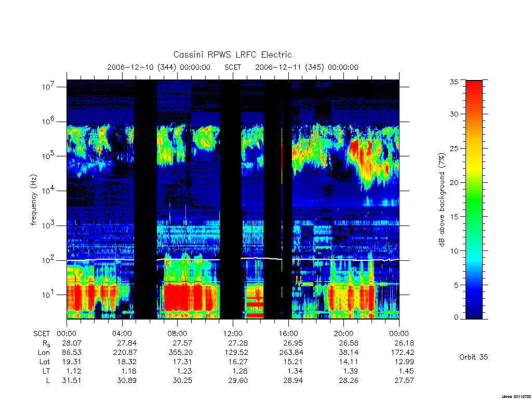Click the local time value '1.18'
Image resolution: width=532 pixels, height=399 pixels.
129,371
